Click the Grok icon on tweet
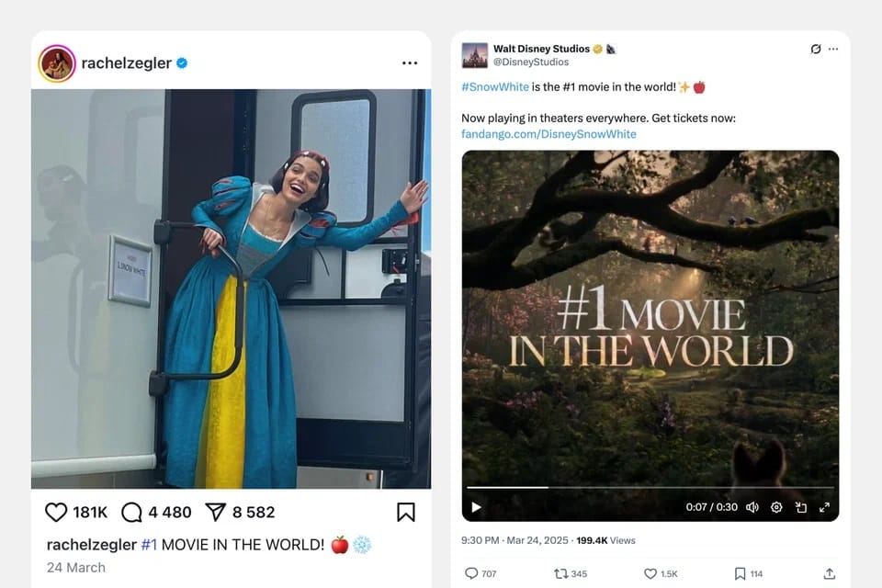The image size is (882, 588). pos(815,49)
